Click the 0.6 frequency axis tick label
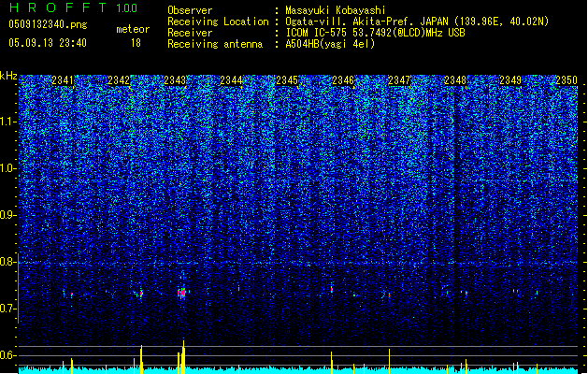Image resolution: width=588 pixels, height=374 pixels. [x=8, y=355]
